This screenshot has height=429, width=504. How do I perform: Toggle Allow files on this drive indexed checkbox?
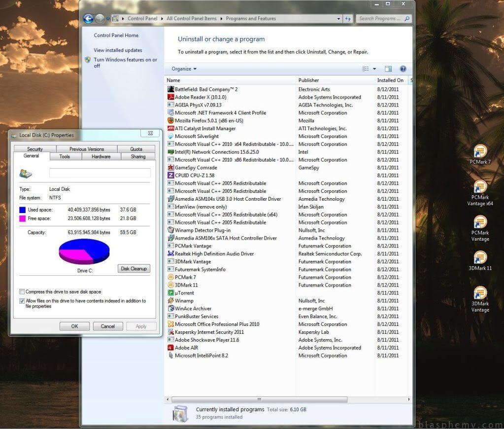click(22, 301)
